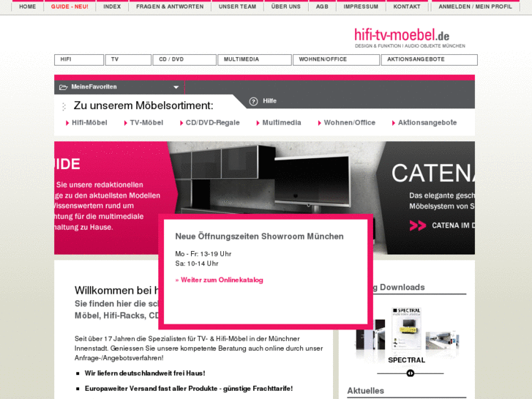Click the pink guide banner on the left
Viewport: 532px width, 399px height.
pyautogui.click(x=116, y=198)
